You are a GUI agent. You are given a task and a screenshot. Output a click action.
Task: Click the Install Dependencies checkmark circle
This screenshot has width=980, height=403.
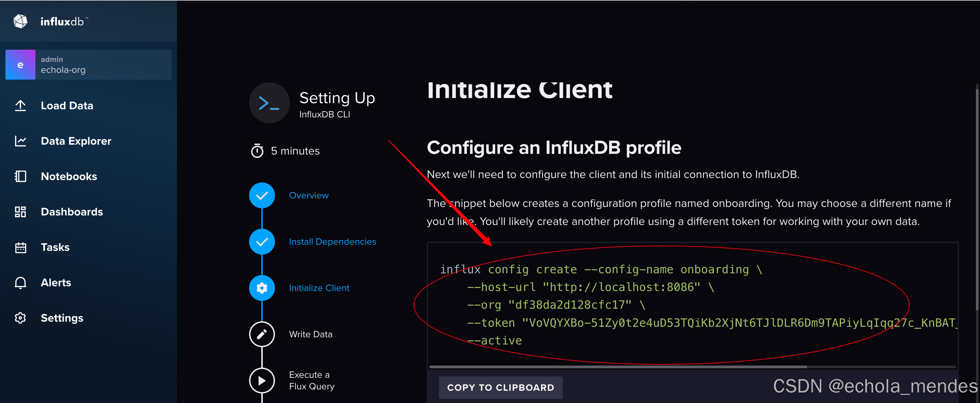[262, 242]
